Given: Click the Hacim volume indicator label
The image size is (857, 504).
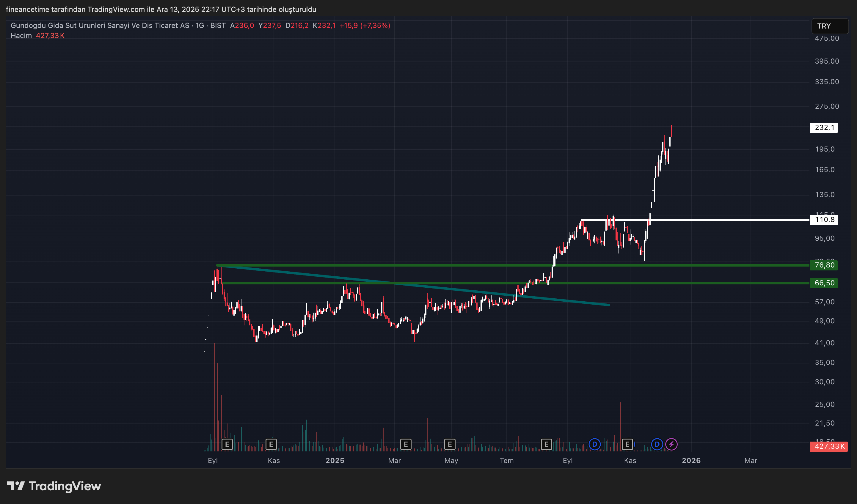Looking at the screenshot, I should [x=21, y=36].
